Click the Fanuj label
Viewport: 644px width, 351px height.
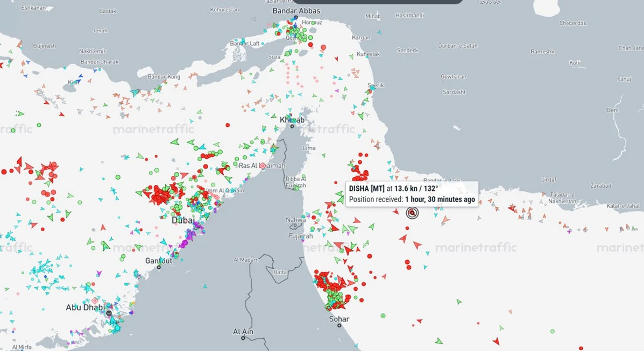tap(624, 79)
